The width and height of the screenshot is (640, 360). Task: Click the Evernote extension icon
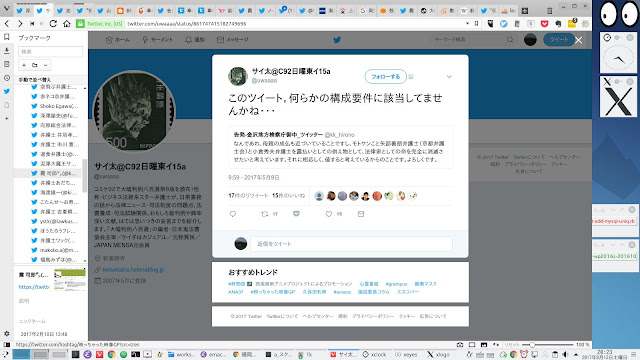pos(558,24)
